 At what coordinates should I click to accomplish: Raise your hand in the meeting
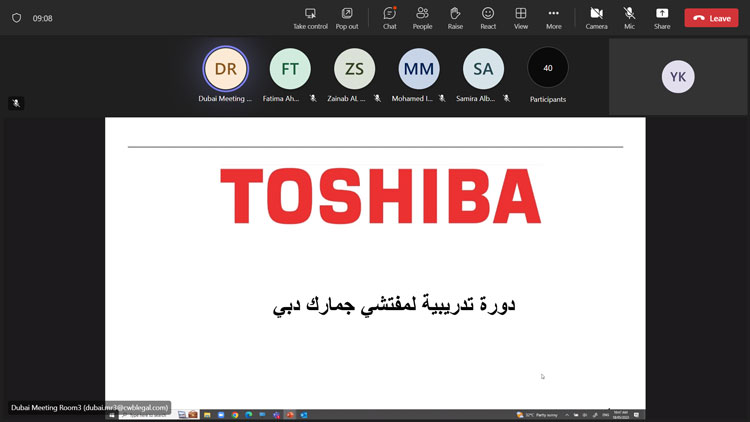(455, 18)
